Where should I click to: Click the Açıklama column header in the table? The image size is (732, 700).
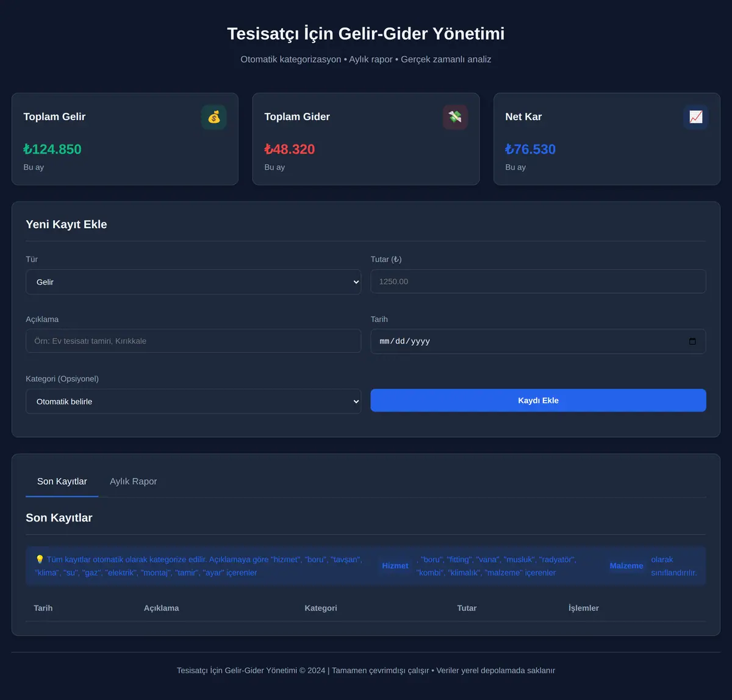(x=162, y=608)
